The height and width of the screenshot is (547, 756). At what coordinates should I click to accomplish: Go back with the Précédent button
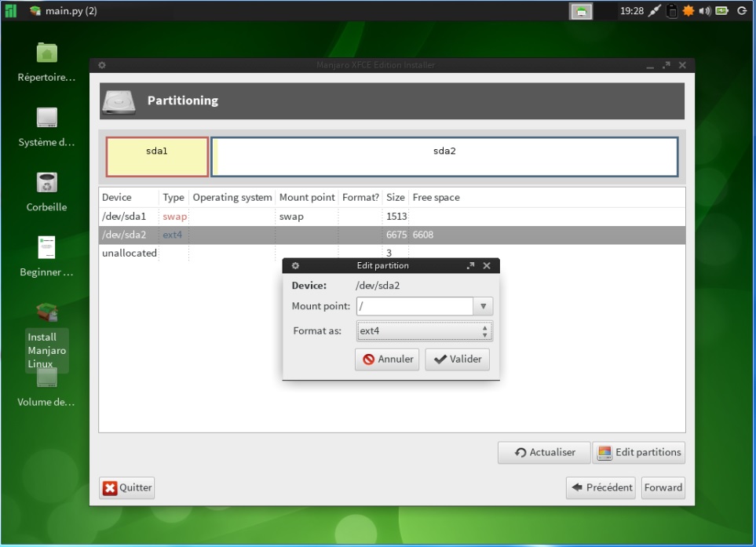point(601,487)
